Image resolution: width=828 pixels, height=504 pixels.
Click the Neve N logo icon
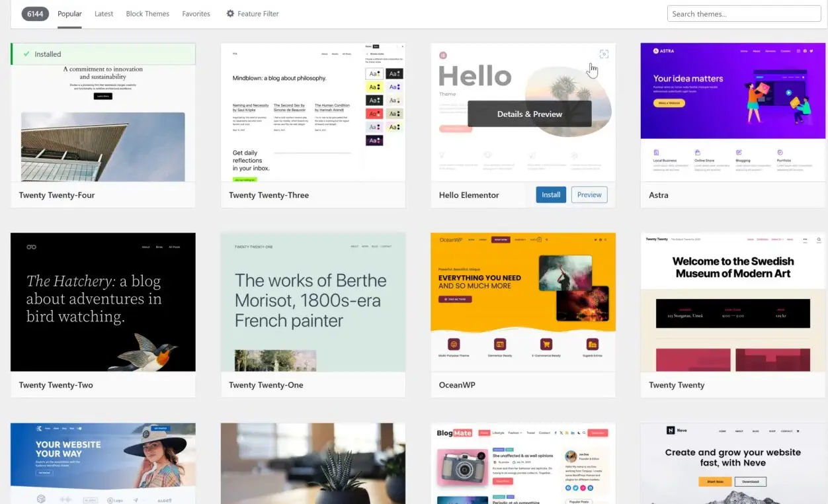[x=670, y=431]
